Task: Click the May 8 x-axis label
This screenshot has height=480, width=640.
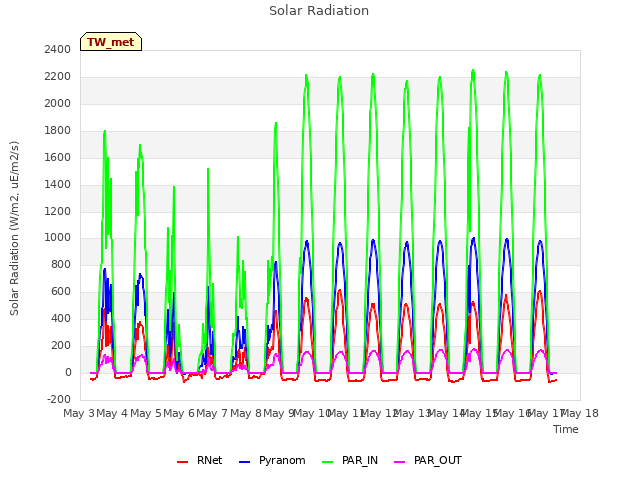Action: [246, 413]
